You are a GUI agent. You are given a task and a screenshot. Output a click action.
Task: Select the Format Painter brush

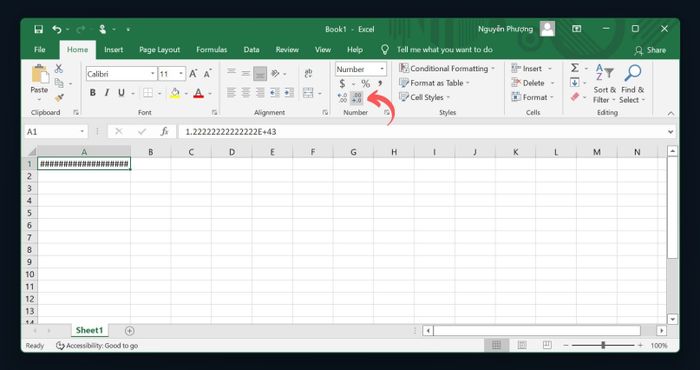[x=59, y=97]
